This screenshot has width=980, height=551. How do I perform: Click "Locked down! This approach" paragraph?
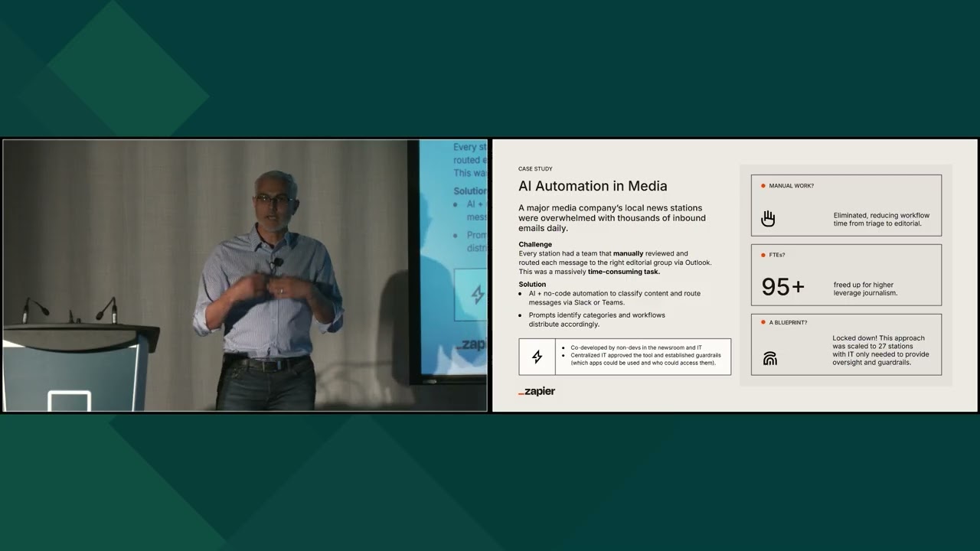[x=880, y=350]
